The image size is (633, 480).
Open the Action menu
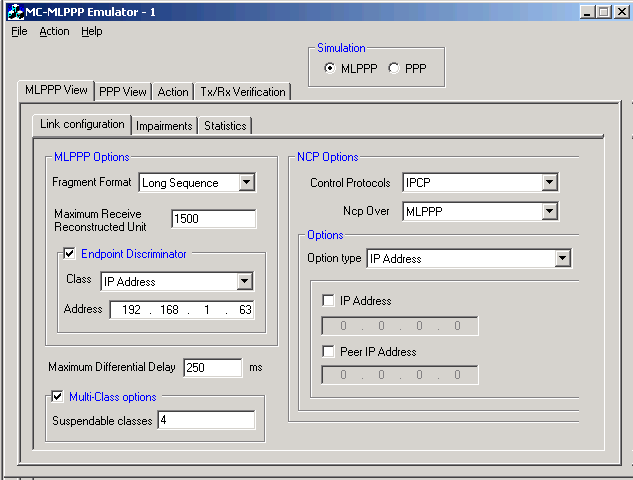(54, 31)
